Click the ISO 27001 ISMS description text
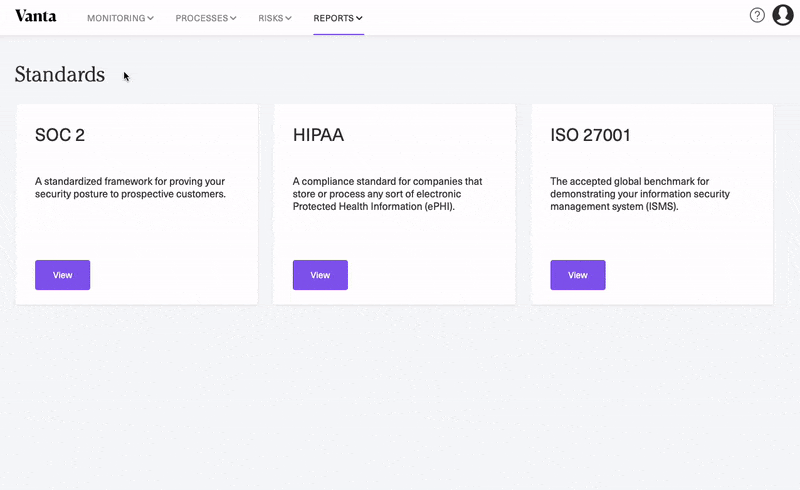This screenshot has width=800, height=490. (x=645, y=194)
